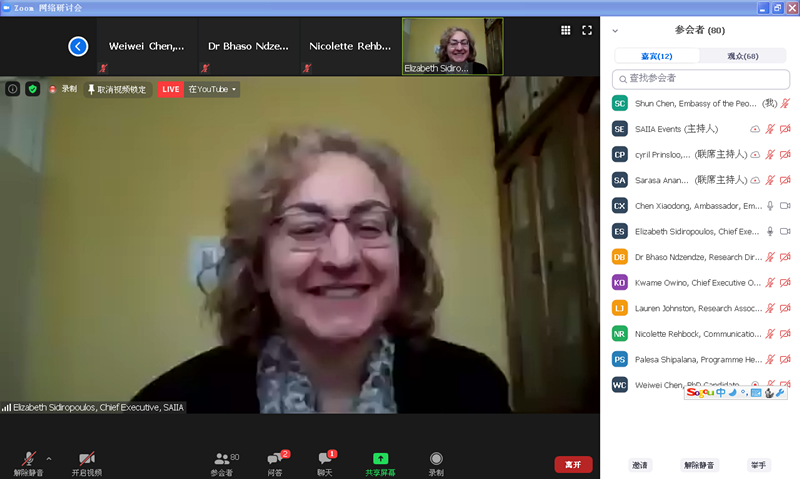Open the 聊天 chat icon
The width and height of the screenshot is (800, 479).
(x=324, y=459)
